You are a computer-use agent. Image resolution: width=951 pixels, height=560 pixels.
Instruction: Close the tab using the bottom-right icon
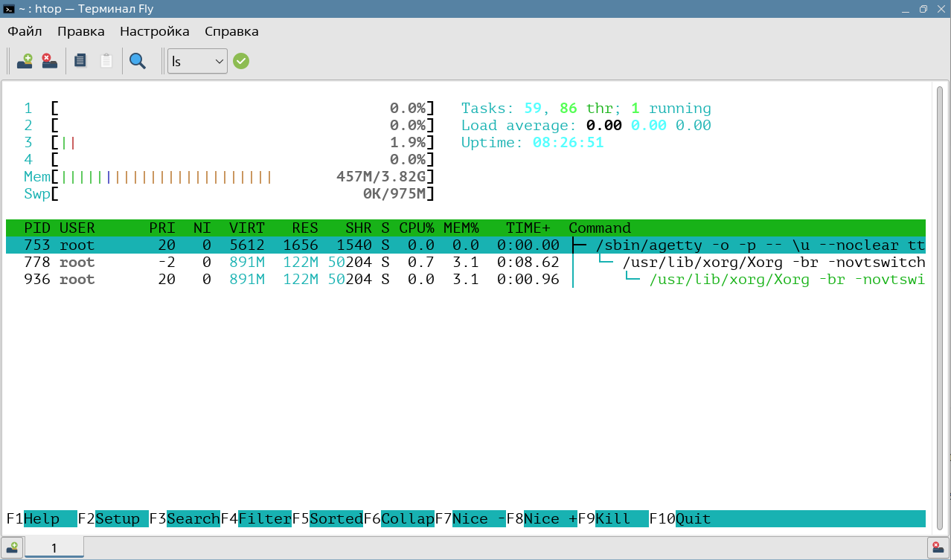(938, 548)
